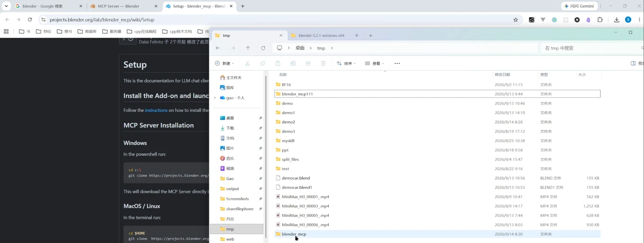Reload the Chrome page
The height and width of the screenshot is (243, 644).
[30, 20]
